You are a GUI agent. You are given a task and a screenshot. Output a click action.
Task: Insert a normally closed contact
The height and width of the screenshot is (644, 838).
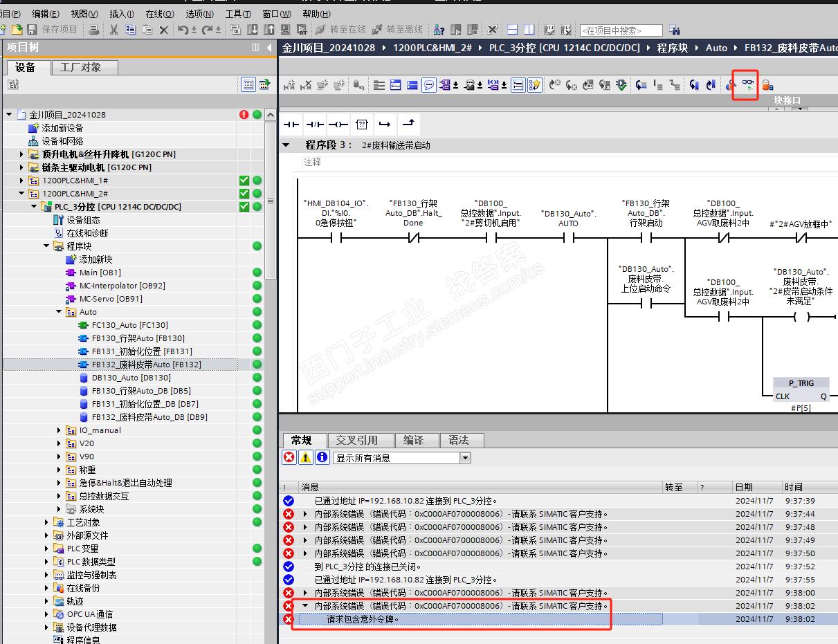tap(315, 125)
